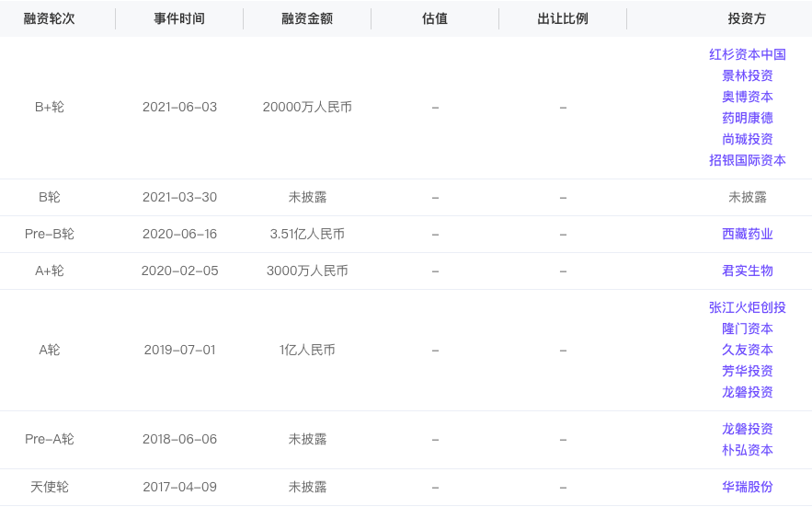The image size is (812, 507).
Task: Click the 奥博资本 investor link
Action: pos(747,97)
